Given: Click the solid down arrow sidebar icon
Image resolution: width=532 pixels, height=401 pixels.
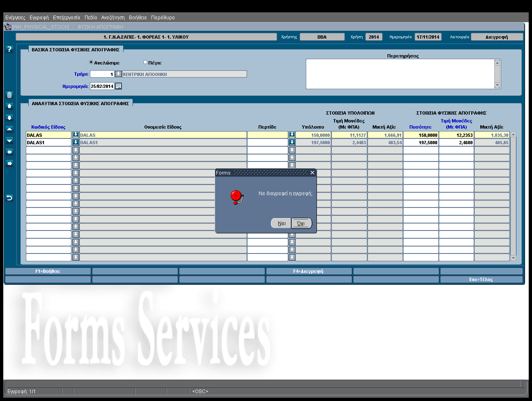Looking at the screenshot, I should point(9,118).
